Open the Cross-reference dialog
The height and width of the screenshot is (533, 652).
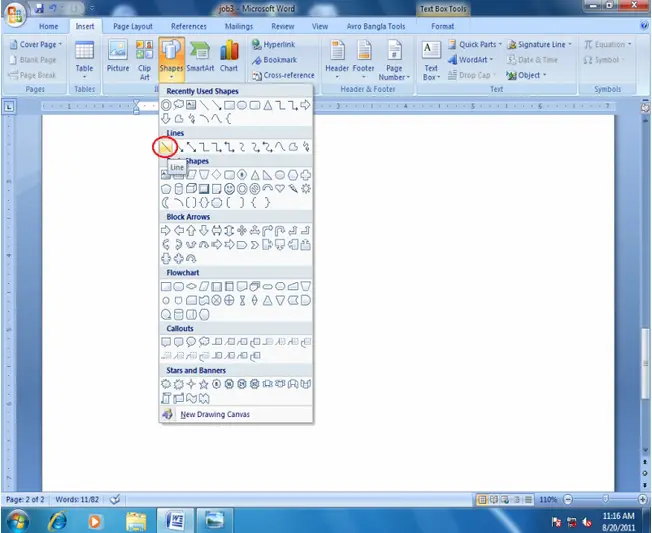283,75
